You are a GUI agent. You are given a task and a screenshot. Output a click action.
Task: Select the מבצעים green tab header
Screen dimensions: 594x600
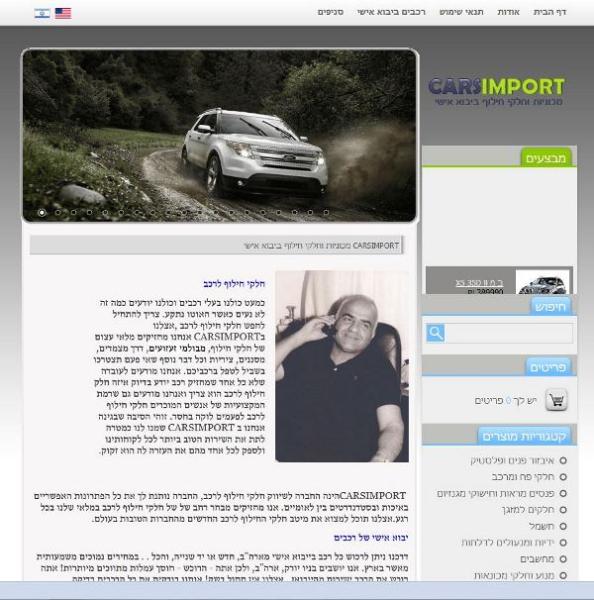coord(546,158)
